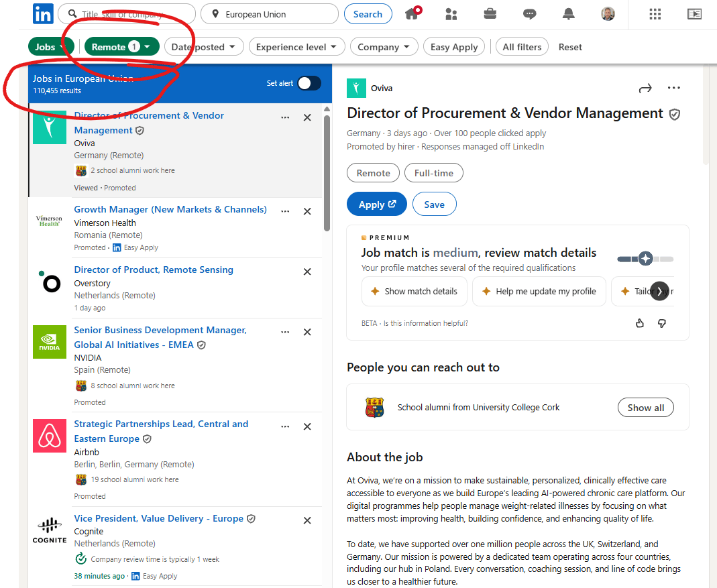The image size is (717, 588).
Task: Open the Messaging chat bubble icon
Action: [x=530, y=14]
